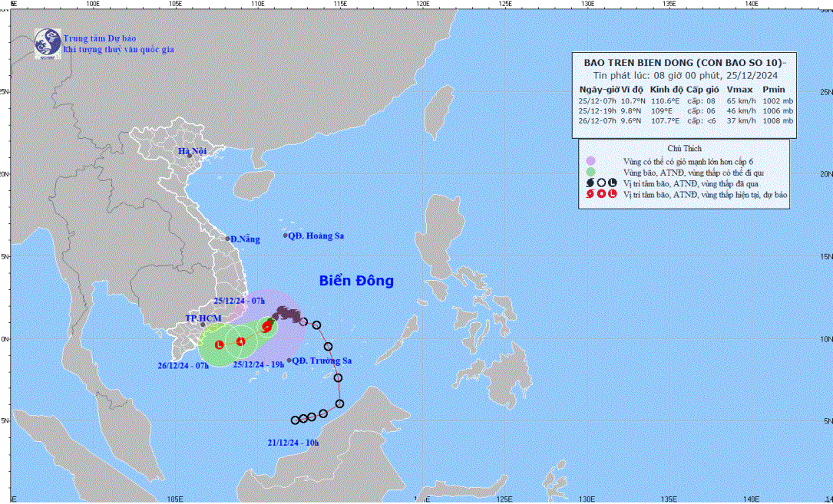Click the 'cấp: 08' wind level cell

701,101
